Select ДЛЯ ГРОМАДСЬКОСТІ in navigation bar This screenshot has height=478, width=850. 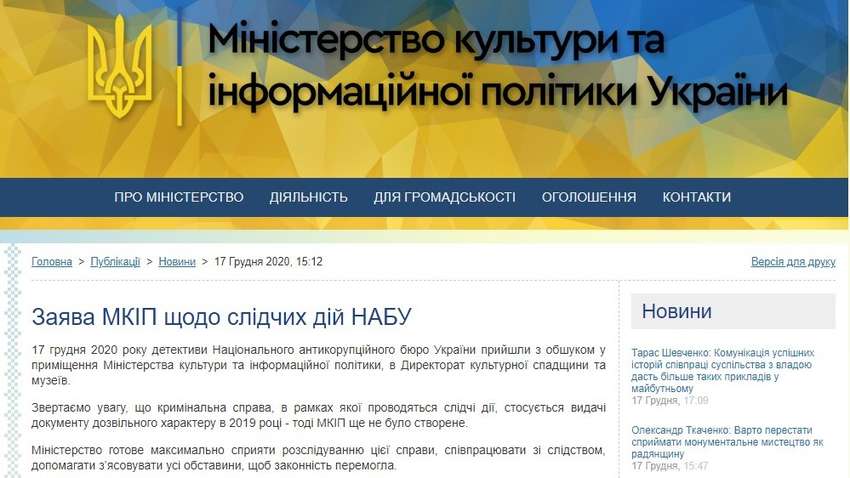click(445, 197)
